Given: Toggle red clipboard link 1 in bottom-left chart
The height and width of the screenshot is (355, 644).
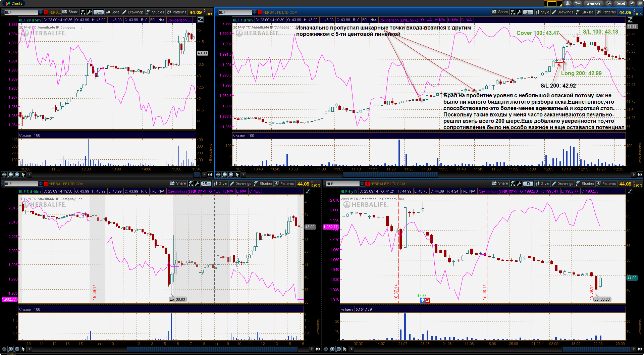Looking at the screenshot, I should (46, 184).
